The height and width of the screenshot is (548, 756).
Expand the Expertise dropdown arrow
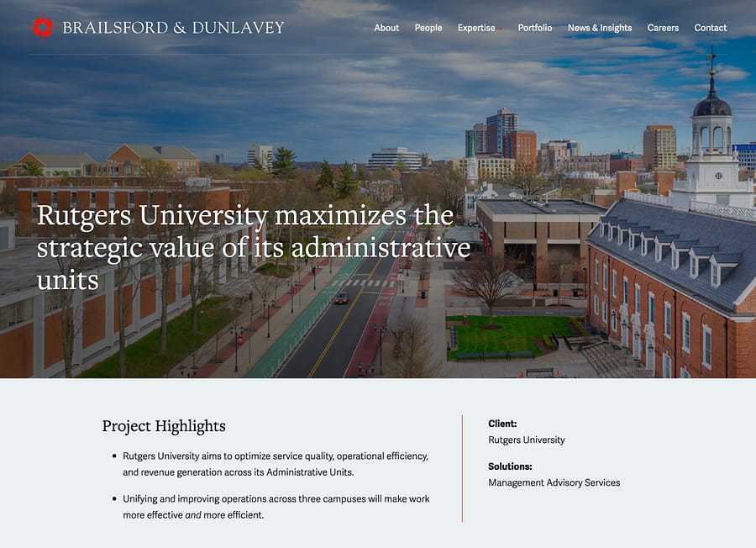pos(501,29)
